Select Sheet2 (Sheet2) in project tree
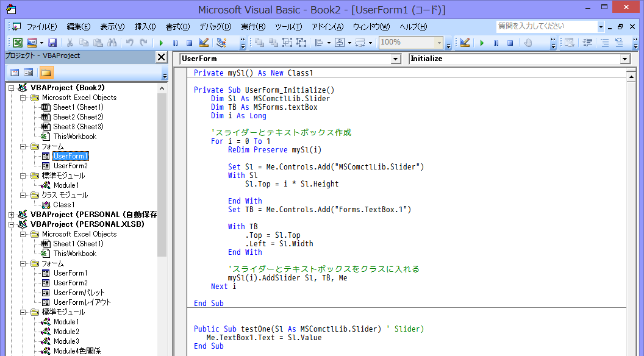This screenshot has height=356, width=644. pyautogui.click(x=79, y=117)
